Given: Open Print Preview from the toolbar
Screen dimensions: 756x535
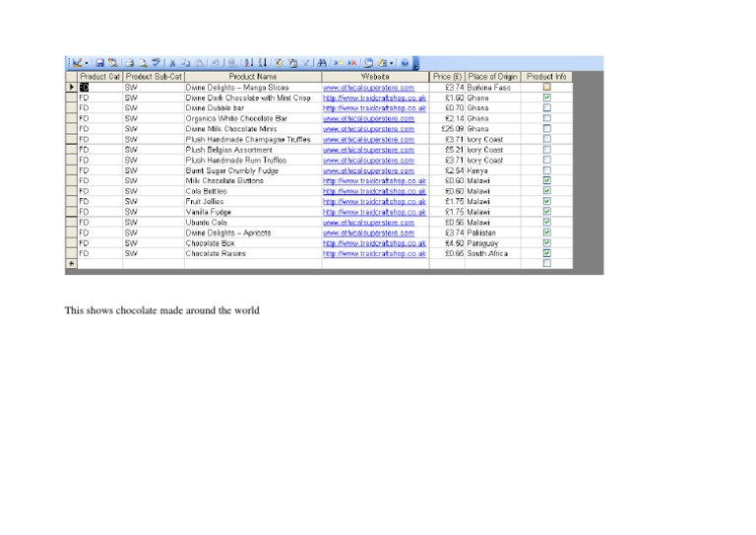Looking at the screenshot, I should 143,63.
